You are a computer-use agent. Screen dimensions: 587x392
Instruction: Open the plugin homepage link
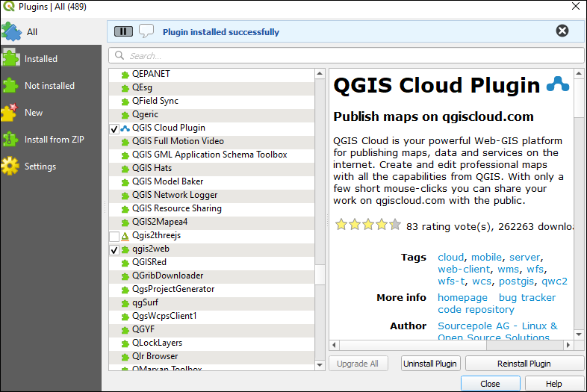point(463,298)
